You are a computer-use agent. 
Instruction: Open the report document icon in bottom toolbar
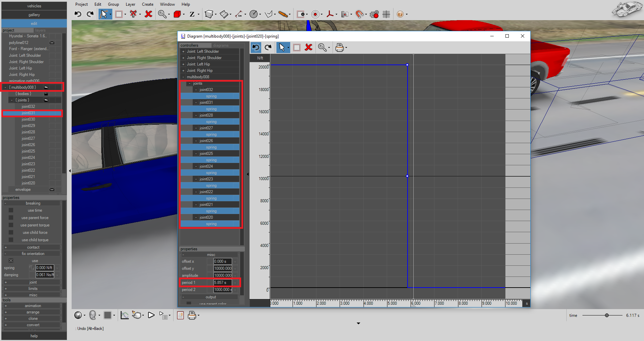[x=180, y=315]
